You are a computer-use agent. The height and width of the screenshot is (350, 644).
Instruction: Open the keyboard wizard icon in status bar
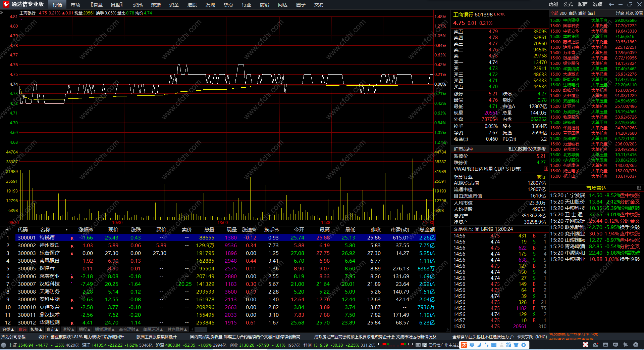(605, 345)
